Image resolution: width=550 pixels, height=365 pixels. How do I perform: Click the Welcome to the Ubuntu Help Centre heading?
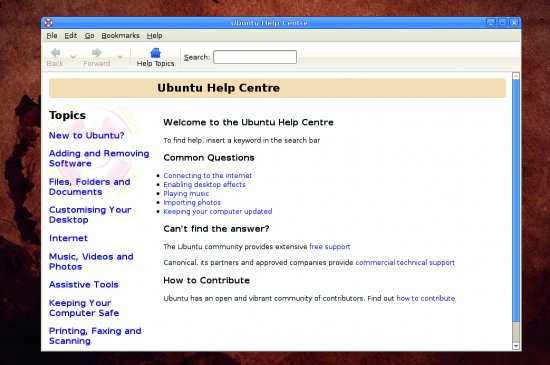coord(248,122)
